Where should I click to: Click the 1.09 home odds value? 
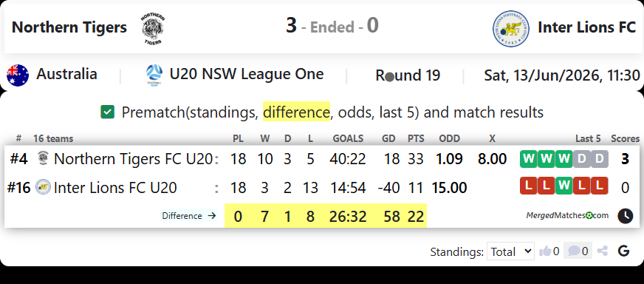click(x=449, y=159)
